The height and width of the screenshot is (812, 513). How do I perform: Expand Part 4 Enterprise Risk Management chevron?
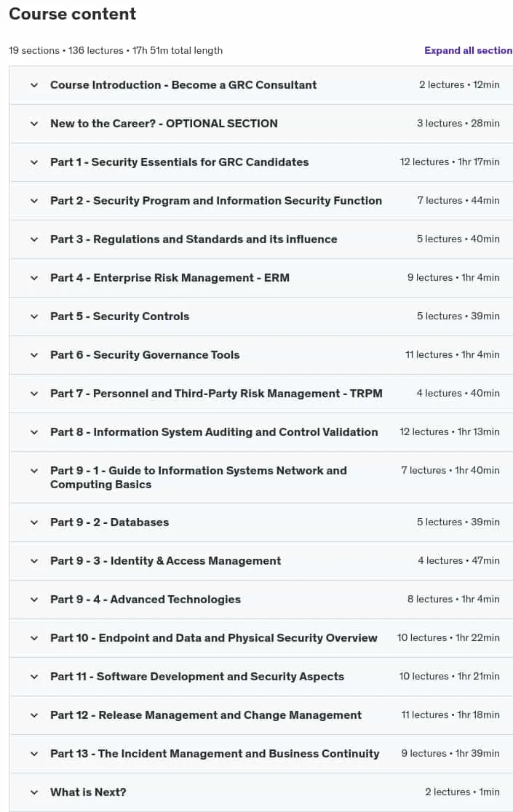coord(34,278)
